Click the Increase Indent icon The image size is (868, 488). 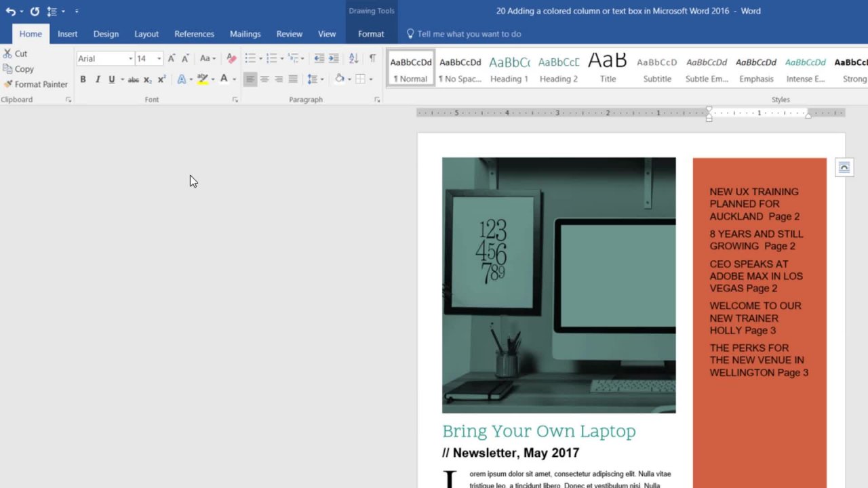(x=334, y=58)
